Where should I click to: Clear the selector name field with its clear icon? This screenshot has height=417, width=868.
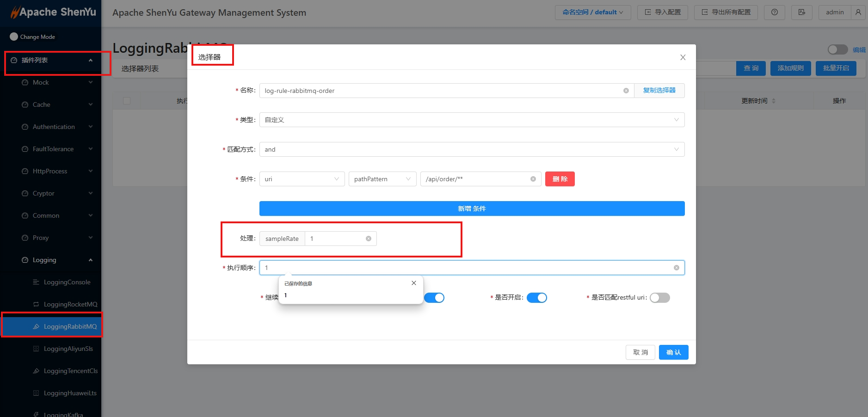626,91
